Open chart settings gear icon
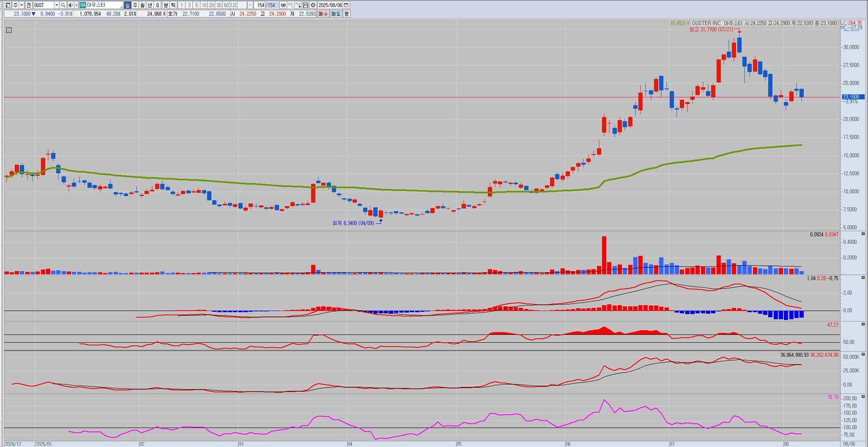868x447 pixels. [x=313, y=5]
